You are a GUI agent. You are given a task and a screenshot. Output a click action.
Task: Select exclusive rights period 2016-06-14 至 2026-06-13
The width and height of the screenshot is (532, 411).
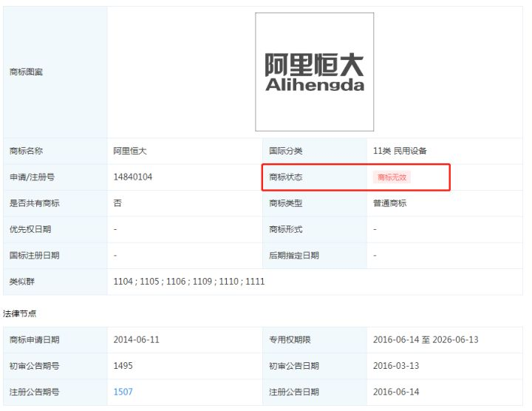tap(426, 340)
